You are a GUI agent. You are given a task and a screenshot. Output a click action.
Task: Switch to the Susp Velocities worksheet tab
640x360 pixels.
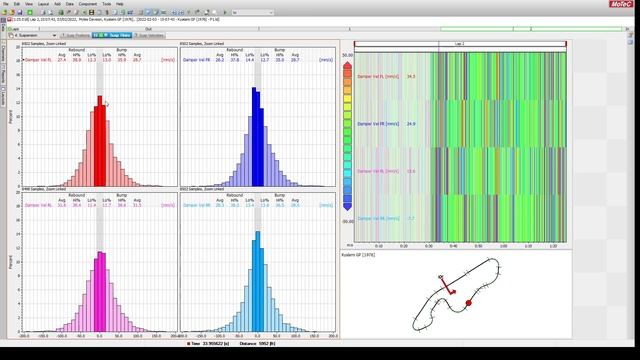(x=149, y=36)
